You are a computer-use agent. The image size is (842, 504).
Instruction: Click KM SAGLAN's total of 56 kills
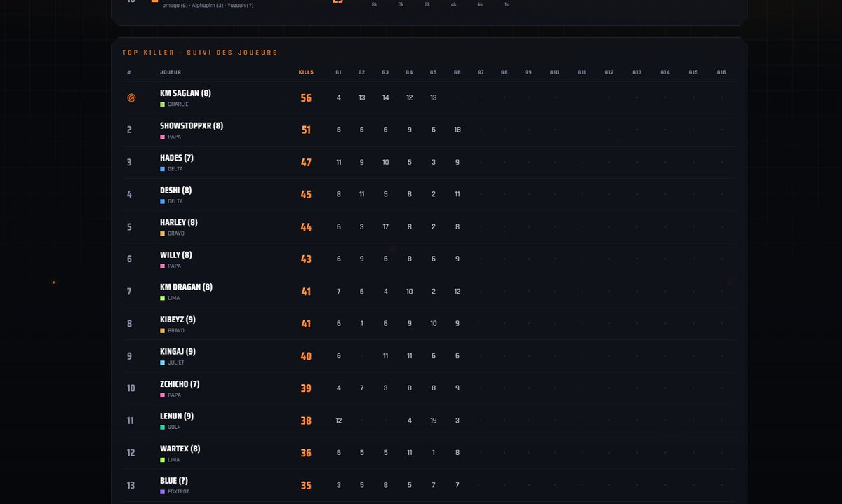(306, 98)
